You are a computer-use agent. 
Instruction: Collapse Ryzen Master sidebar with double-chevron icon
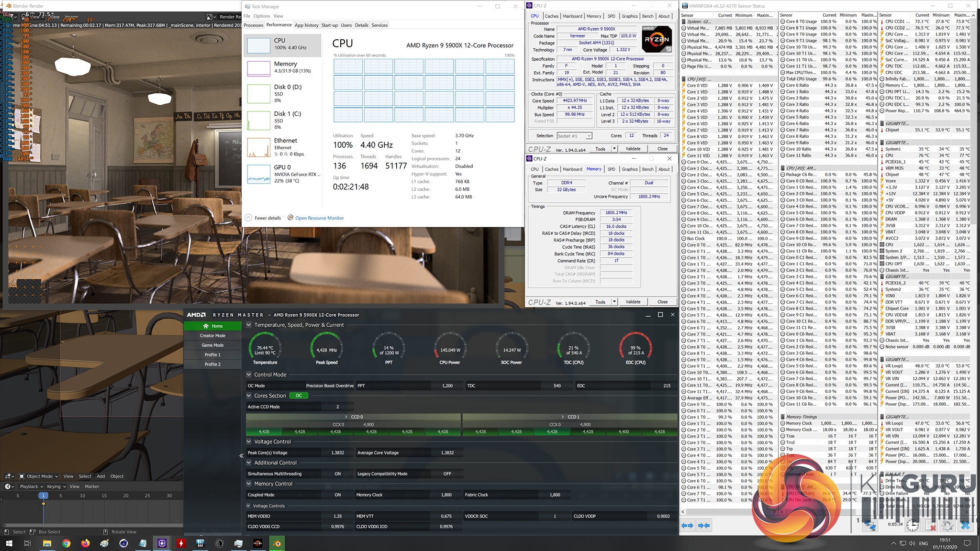point(241,456)
